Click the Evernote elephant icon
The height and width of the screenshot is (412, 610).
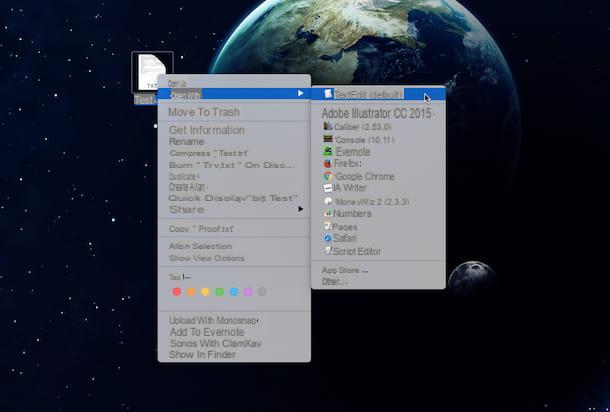point(328,151)
